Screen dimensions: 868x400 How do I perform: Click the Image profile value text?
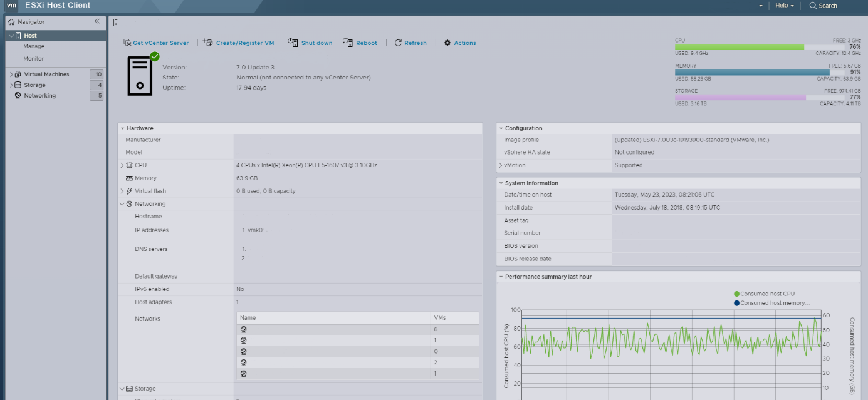click(692, 140)
